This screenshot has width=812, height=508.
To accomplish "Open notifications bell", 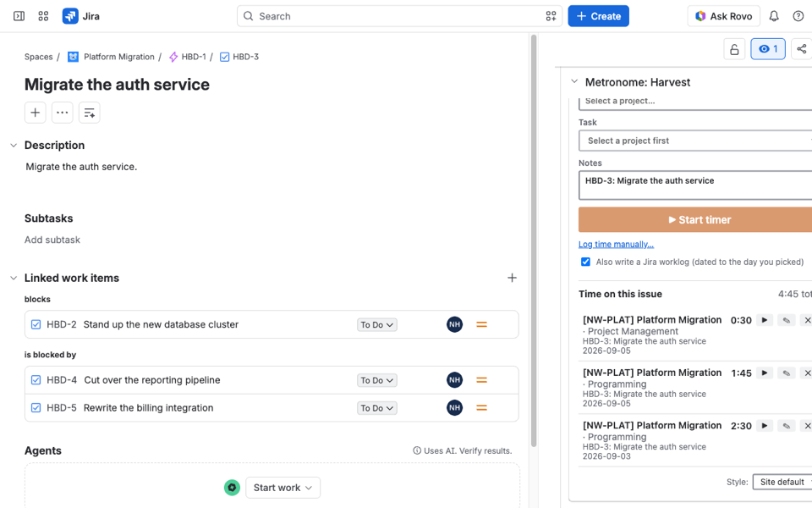I will pyautogui.click(x=774, y=16).
